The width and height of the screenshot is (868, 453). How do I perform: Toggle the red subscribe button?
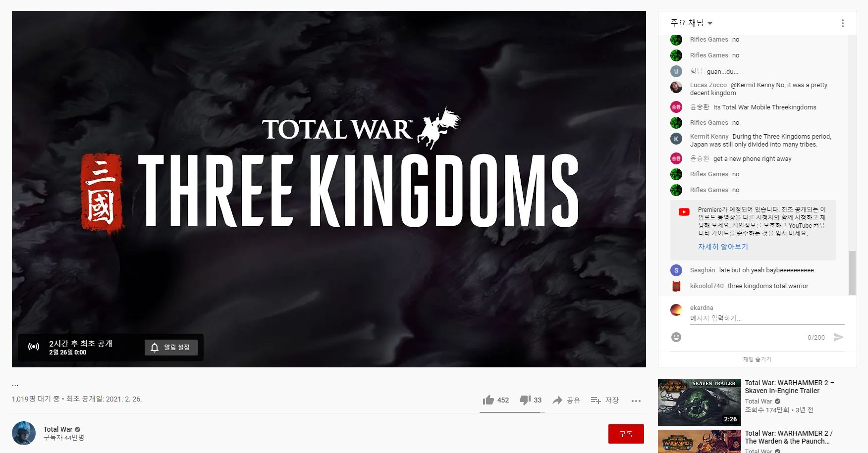coord(626,434)
